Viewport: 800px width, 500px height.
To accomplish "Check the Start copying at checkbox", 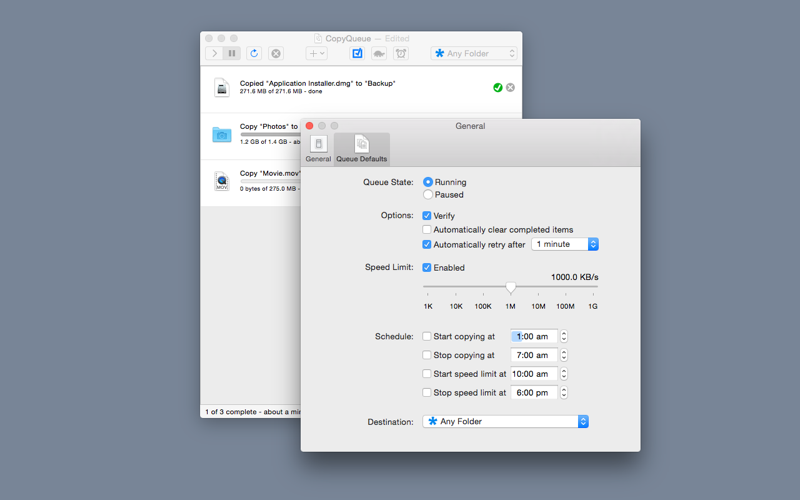I will [427, 336].
